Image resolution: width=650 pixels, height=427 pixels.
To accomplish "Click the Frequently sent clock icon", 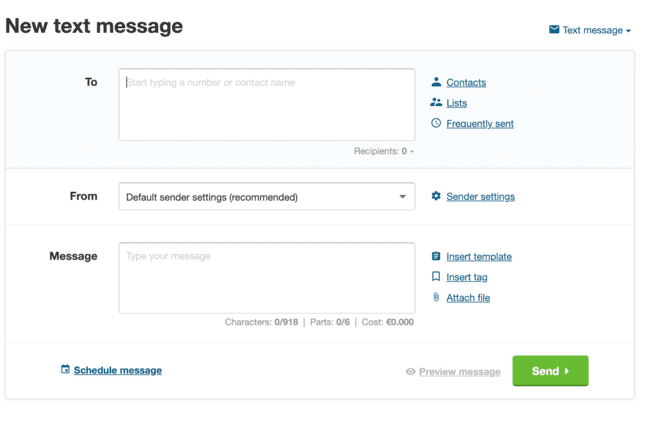I will (x=436, y=123).
